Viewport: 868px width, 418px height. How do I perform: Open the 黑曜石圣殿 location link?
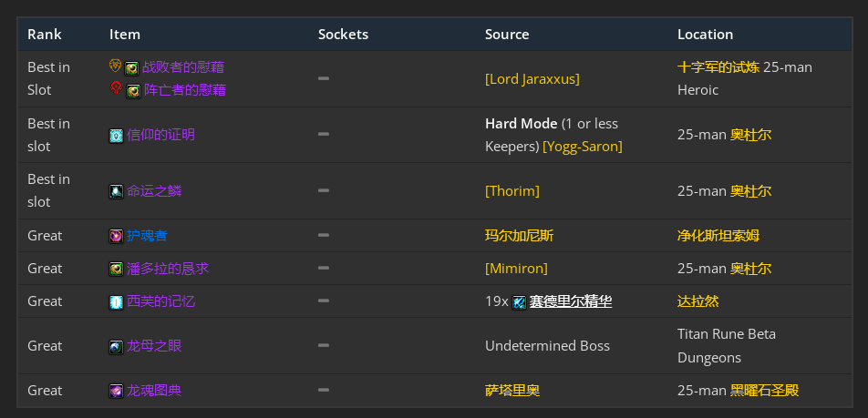tap(764, 391)
